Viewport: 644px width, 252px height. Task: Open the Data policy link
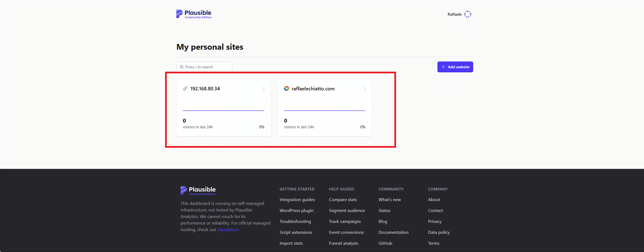(x=439, y=232)
